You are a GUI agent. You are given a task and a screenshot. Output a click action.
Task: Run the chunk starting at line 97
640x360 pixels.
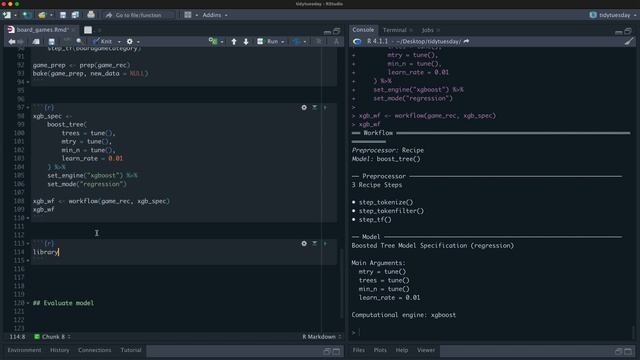[325, 107]
